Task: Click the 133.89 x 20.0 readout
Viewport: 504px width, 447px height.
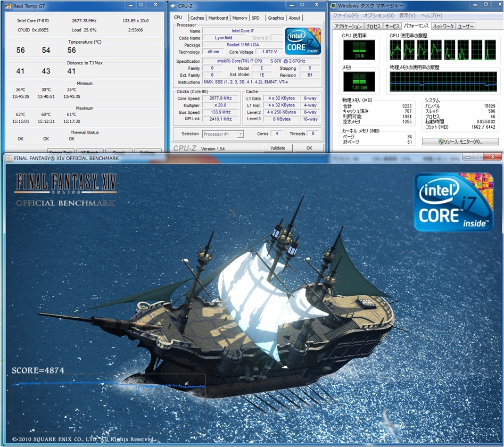Action: (136, 21)
